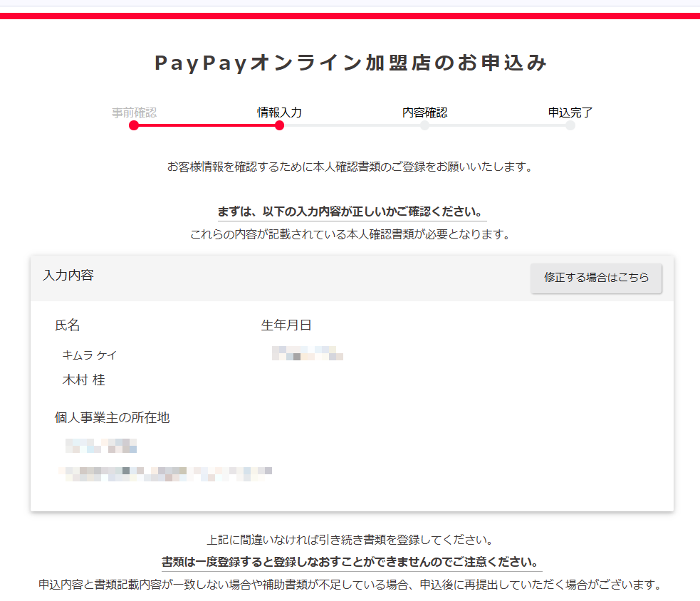Click the red 事前確認 progress dot
700x601 pixels.
point(134,125)
